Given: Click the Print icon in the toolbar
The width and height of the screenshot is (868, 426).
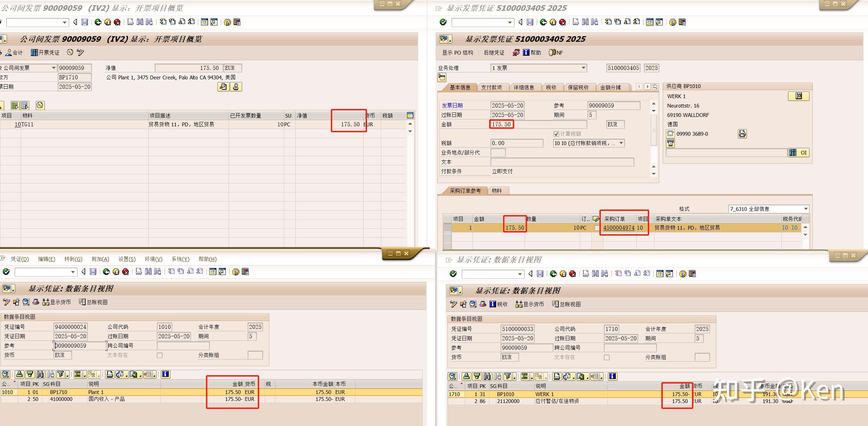Looking at the screenshot, I should pyautogui.click(x=130, y=22).
